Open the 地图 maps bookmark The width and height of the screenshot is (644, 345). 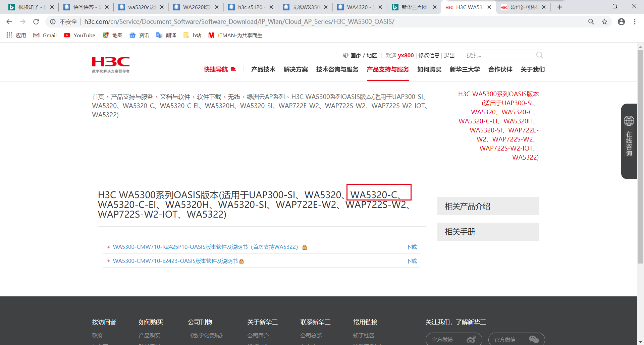click(113, 35)
